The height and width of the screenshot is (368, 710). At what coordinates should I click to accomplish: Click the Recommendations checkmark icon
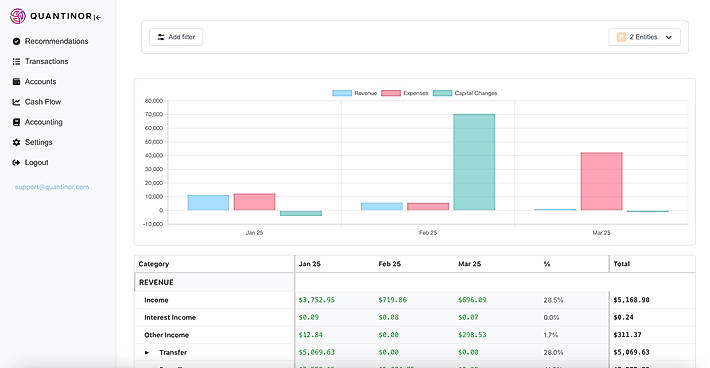pyautogui.click(x=16, y=41)
